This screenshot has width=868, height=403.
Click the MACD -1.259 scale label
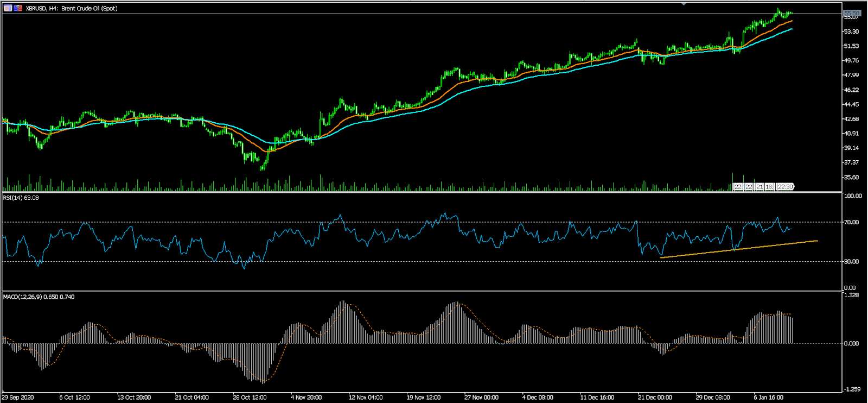click(x=852, y=389)
